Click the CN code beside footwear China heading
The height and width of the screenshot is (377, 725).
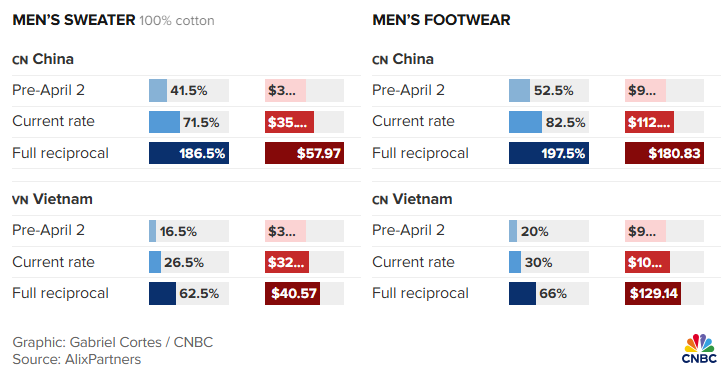(380, 61)
